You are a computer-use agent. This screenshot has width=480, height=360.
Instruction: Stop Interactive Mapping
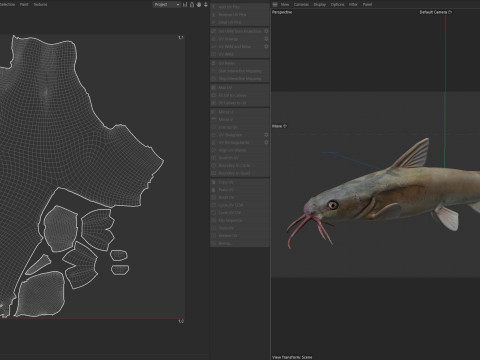[x=240, y=79]
